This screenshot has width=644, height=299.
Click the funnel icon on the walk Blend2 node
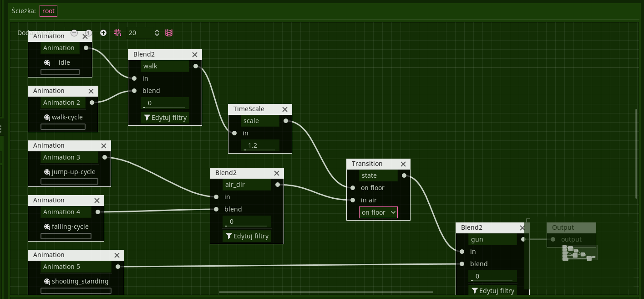coord(147,117)
